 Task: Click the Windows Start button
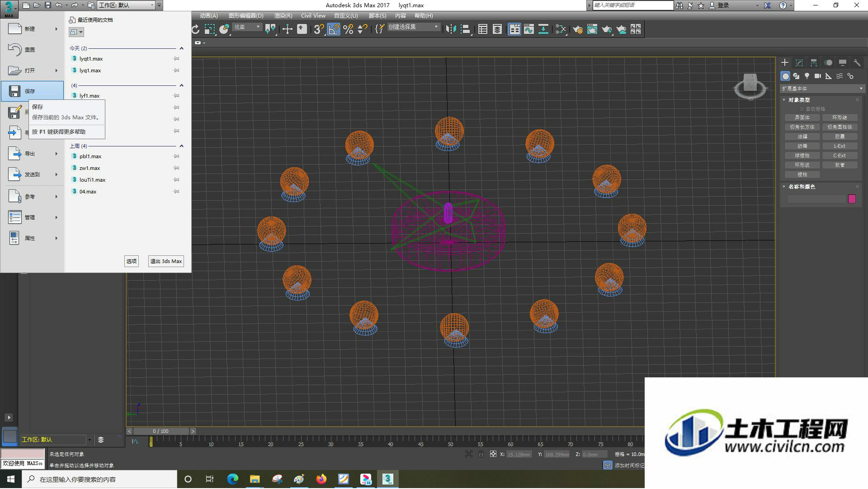pos(11,479)
